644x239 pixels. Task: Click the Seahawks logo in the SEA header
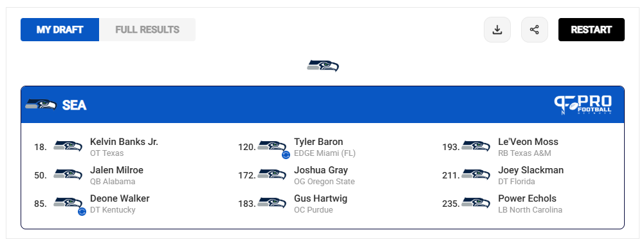pyautogui.click(x=41, y=105)
